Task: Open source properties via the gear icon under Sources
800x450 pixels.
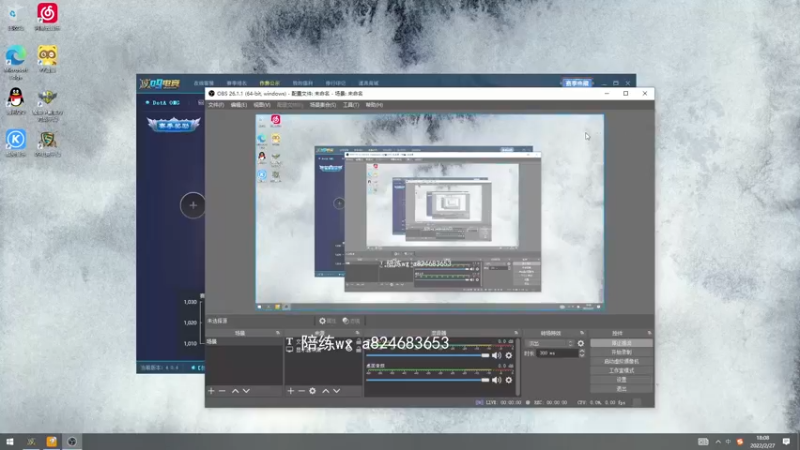Action: (312, 391)
